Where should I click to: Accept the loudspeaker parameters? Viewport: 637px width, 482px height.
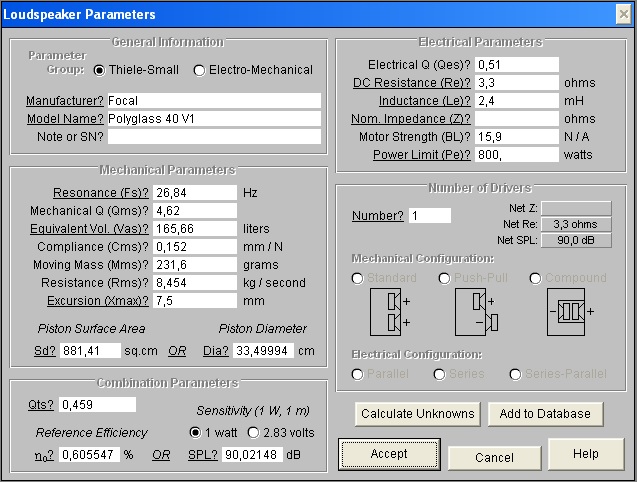click(389, 454)
